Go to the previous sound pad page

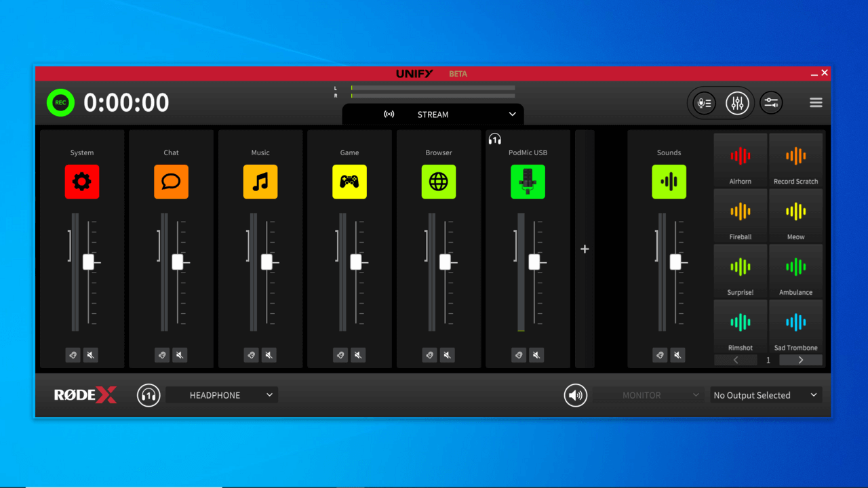(x=736, y=360)
